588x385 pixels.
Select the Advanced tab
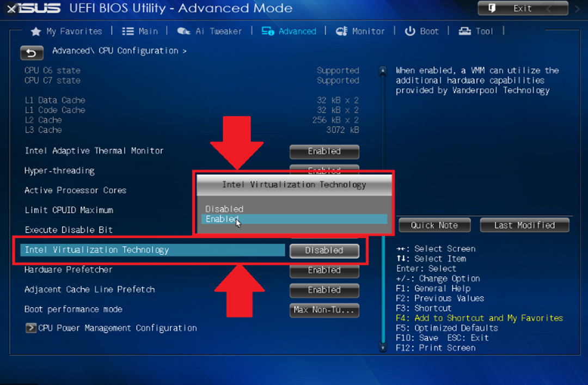click(x=289, y=32)
